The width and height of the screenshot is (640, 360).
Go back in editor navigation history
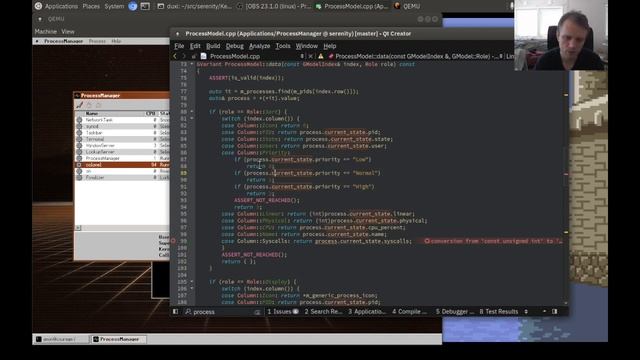click(x=176, y=56)
